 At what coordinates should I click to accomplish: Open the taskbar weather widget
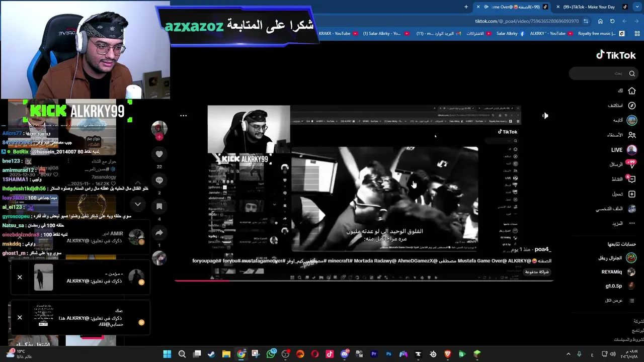pyautogui.click(x=19, y=354)
